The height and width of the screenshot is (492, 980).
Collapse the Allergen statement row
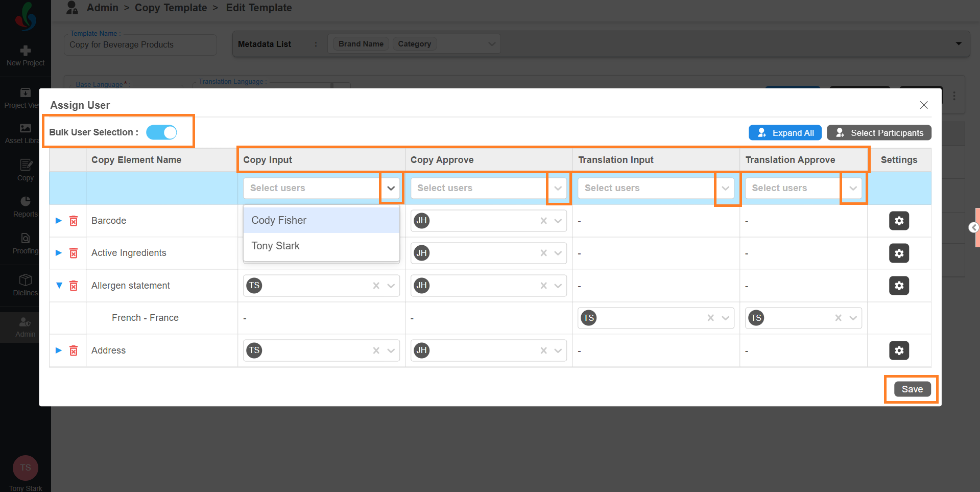(59, 286)
